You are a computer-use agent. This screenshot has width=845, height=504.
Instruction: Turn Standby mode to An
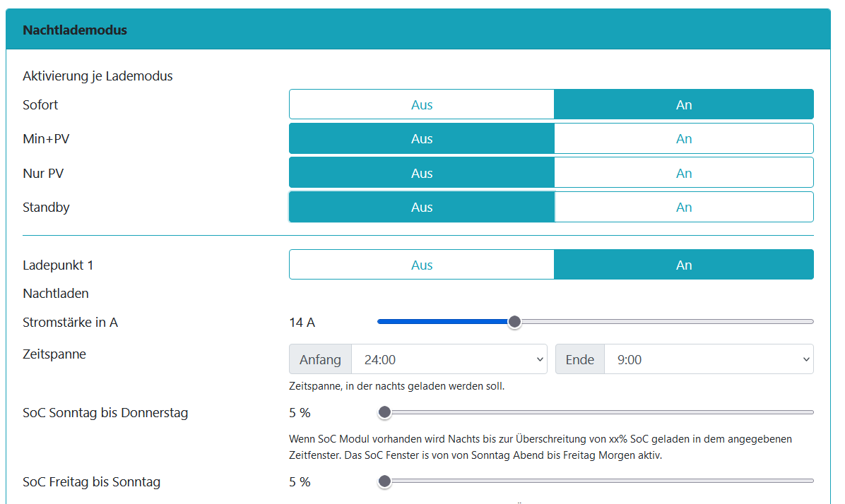pyautogui.click(x=683, y=207)
